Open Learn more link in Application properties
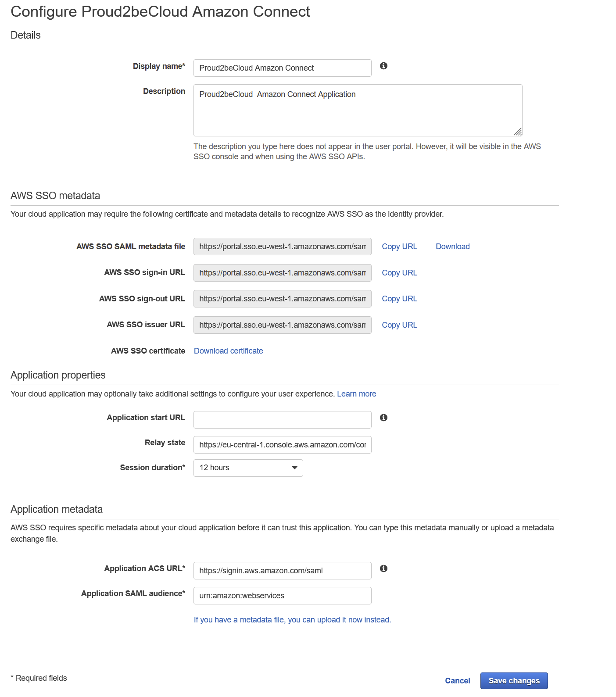 coord(356,394)
